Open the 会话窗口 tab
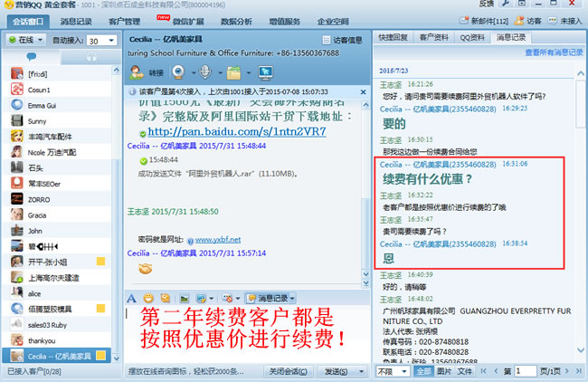Screen dimensions: 588x382 tap(28, 22)
